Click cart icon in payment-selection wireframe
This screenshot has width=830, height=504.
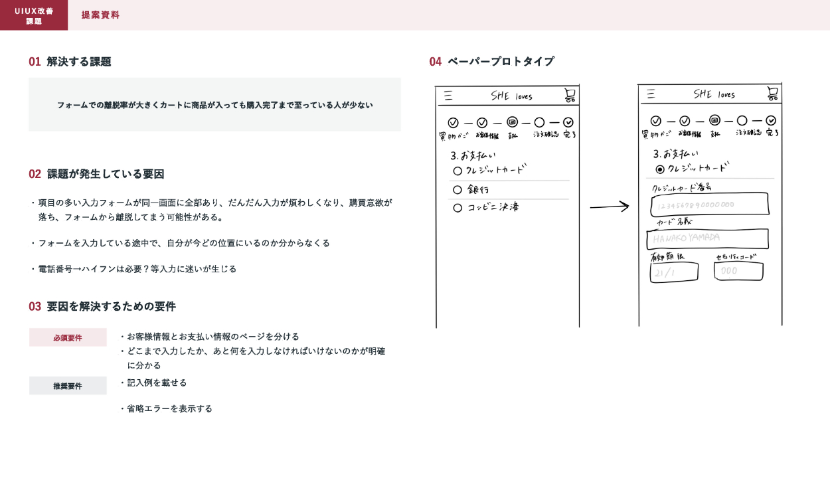pyautogui.click(x=570, y=96)
